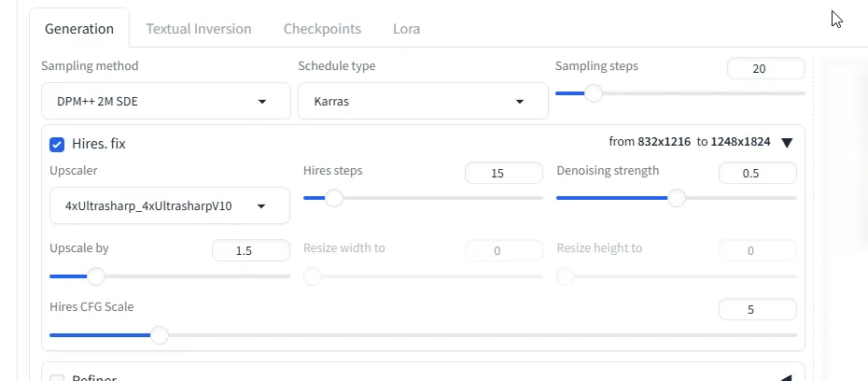Disable the Hires. fix checkbox
The width and height of the screenshot is (868, 381).
57,144
